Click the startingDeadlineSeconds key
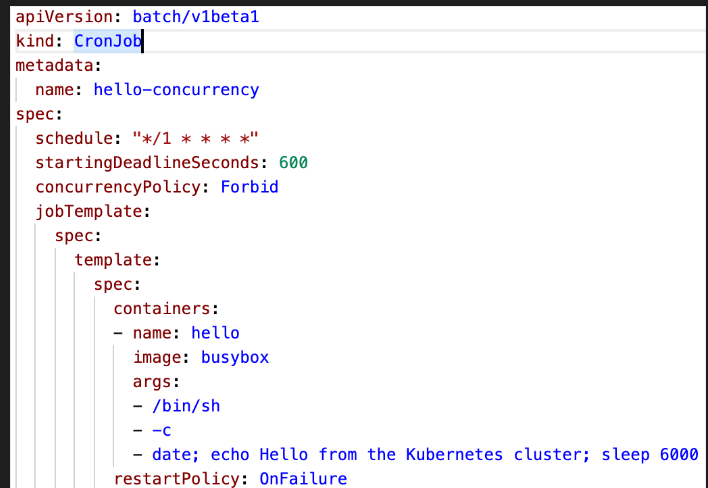The height and width of the screenshot is (488, 708). [x=147, y=163]
